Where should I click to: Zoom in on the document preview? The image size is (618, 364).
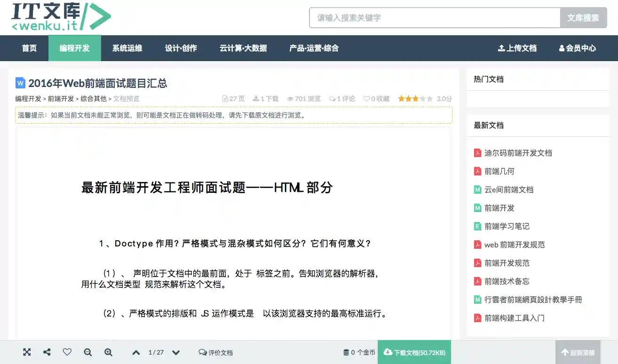tap(108, 352)
